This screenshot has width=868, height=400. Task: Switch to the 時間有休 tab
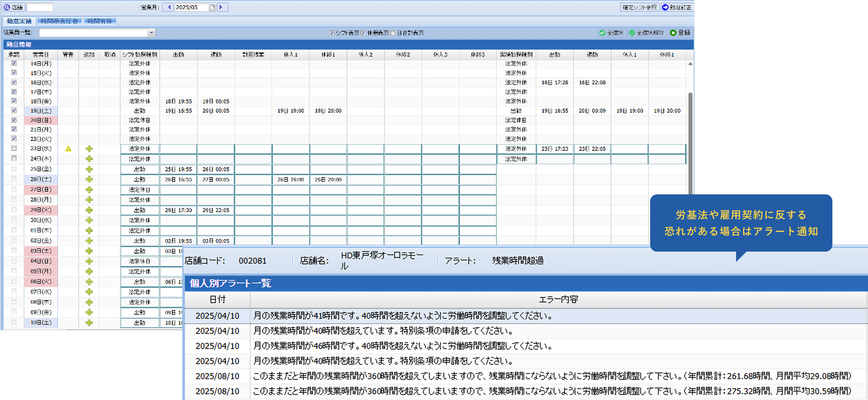pyautogui.click(x=99, y=21)
